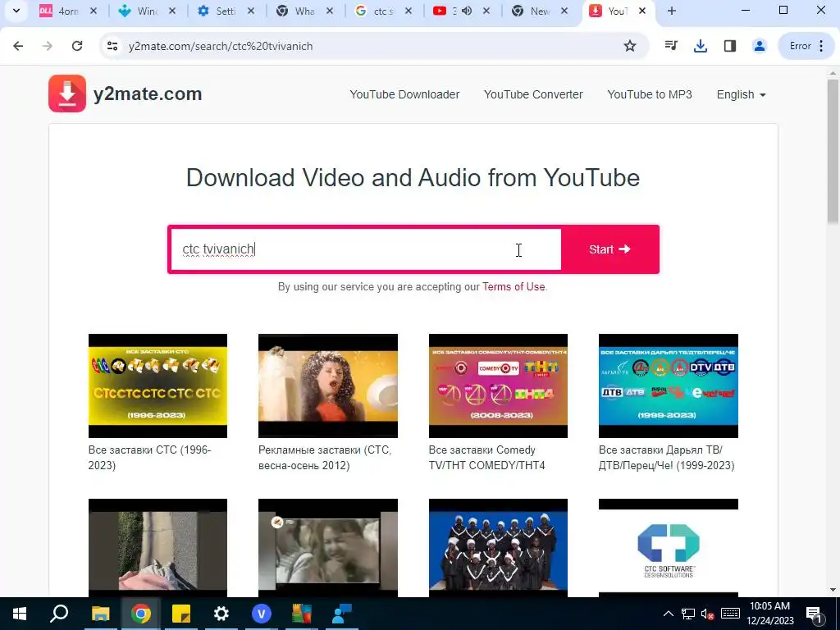
Task: Switch to the New Tab browser tab
Action: click(x=540, y=11)
